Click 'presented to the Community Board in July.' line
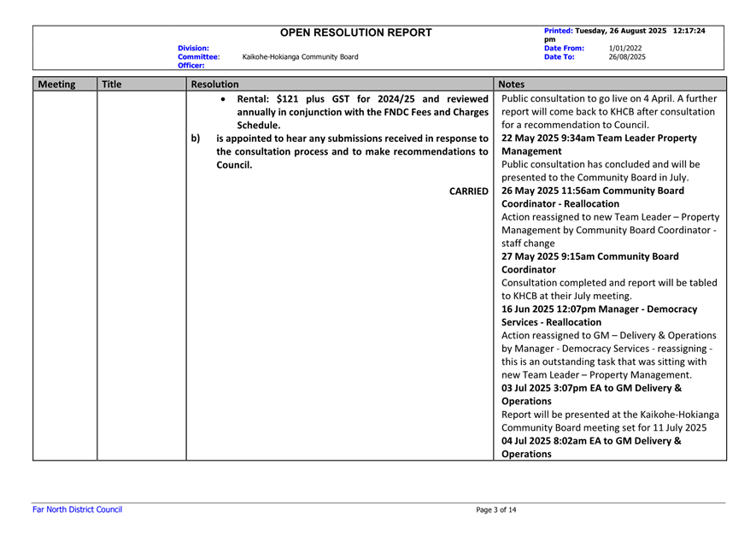The image size is (756, 535). 595,178
